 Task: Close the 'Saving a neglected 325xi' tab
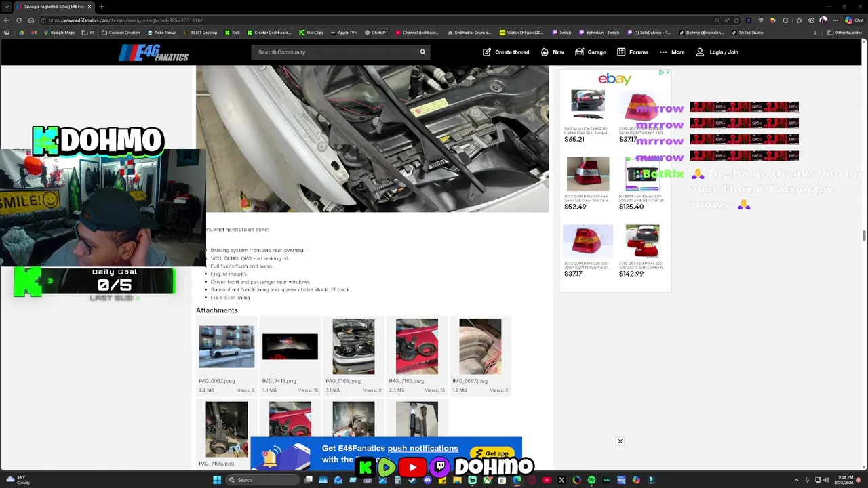click(x=89, y=7)
